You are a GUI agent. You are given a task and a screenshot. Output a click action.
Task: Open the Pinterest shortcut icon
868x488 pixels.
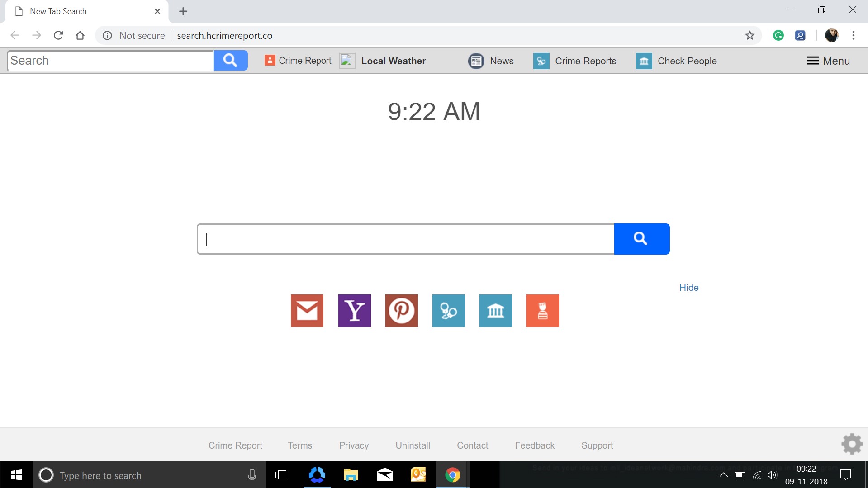click(401, 311)
